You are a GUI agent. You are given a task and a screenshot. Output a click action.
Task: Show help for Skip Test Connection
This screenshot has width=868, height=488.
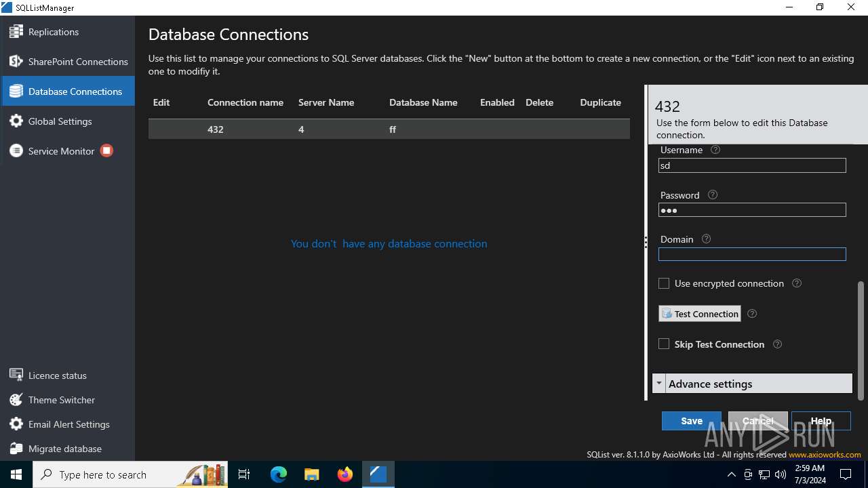click(778, 344)
